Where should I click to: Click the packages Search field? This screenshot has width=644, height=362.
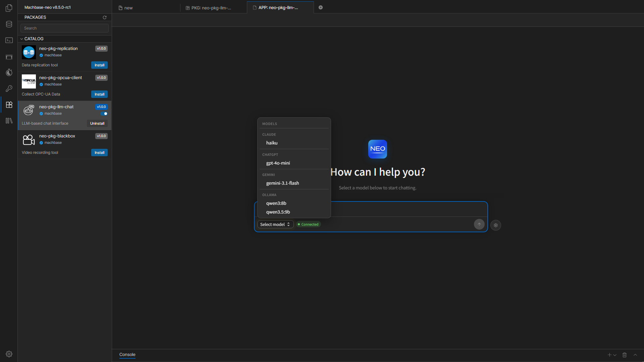coord(64,28)
